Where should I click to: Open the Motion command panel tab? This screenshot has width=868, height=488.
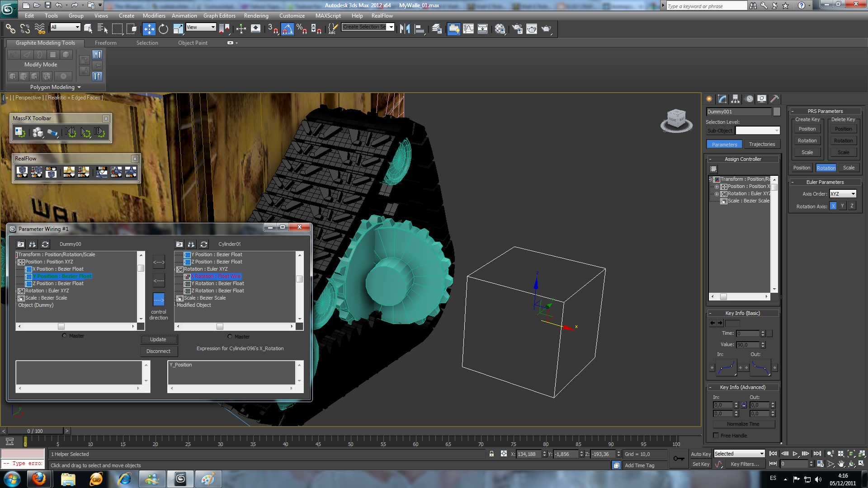pos(749,99)
